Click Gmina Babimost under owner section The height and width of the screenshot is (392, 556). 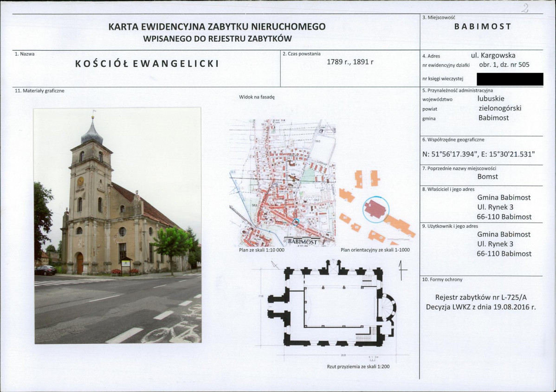click(x=504, y=198)
